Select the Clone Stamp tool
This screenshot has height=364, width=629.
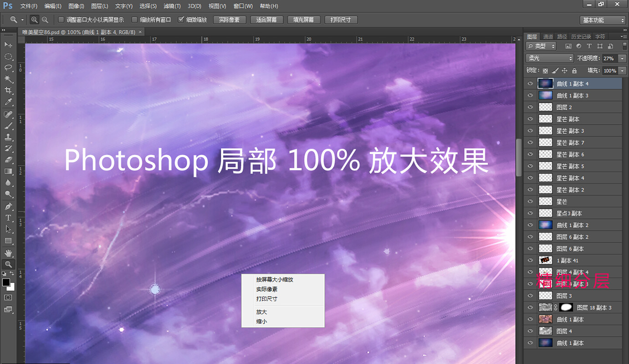click(8, 137)
